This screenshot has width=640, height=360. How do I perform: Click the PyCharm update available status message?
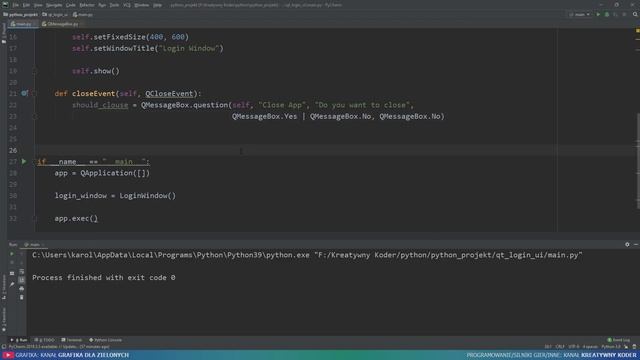pos(59,347)
